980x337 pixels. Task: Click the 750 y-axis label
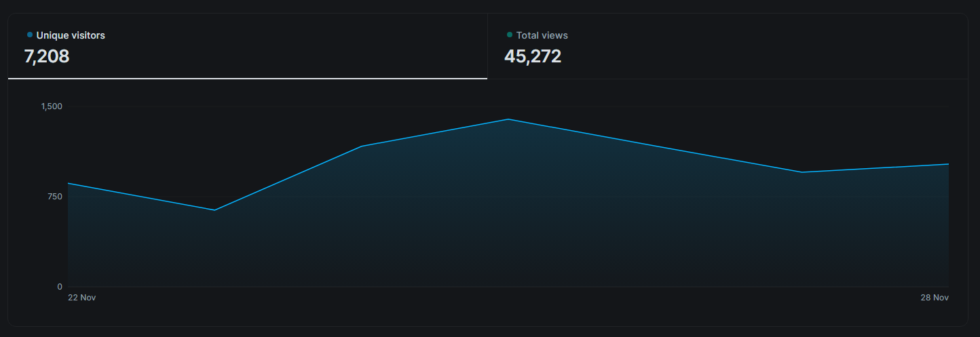click(x=54, y=197)
